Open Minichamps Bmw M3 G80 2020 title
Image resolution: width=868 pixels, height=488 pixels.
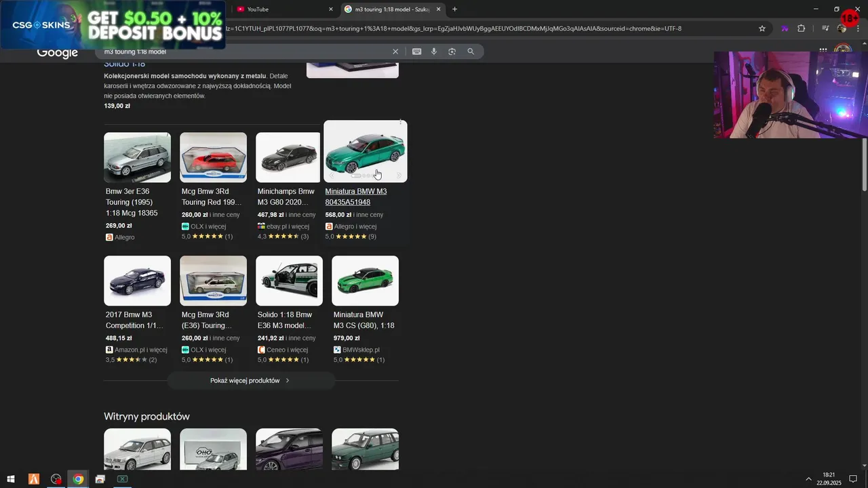pos(286,197)
